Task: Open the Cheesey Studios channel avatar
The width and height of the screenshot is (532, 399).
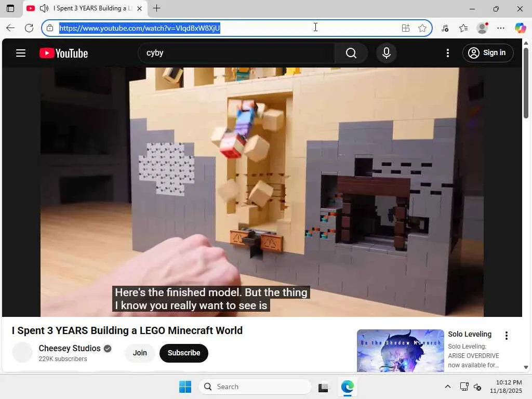Action: 22,353
